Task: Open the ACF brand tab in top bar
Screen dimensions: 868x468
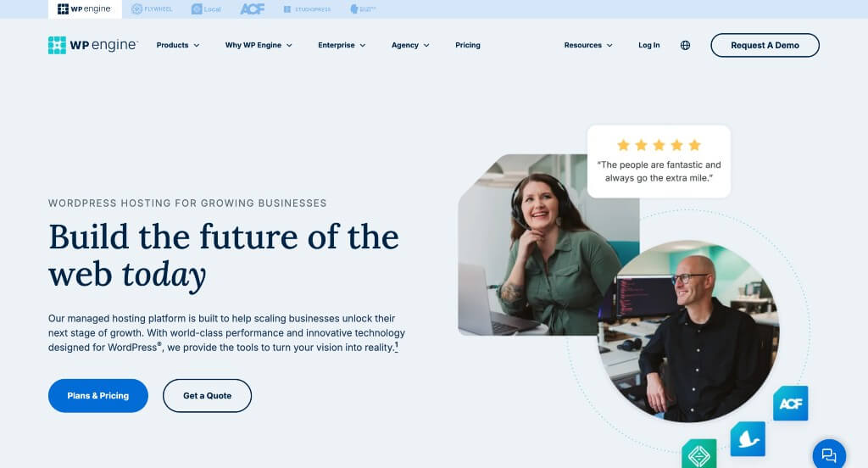Action: tap(253, 8)
